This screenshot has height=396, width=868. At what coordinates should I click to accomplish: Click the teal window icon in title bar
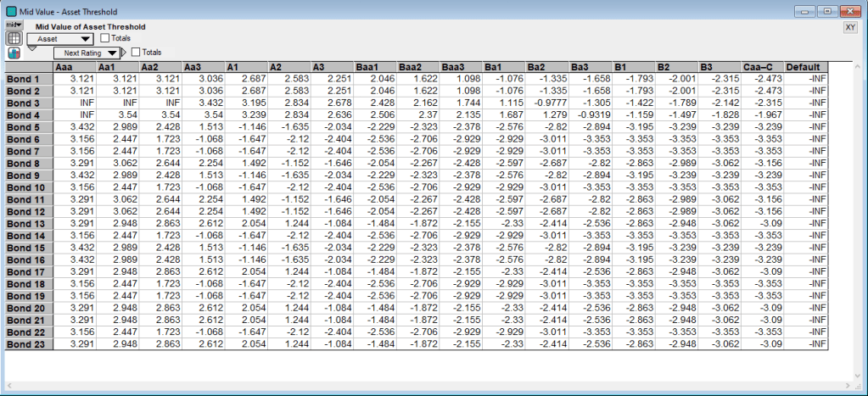pos(10,12)
